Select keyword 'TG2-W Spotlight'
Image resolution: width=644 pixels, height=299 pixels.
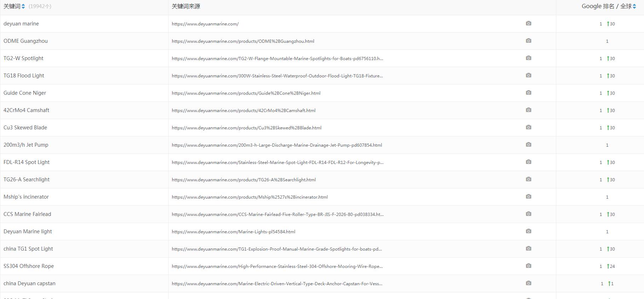tap(23, 58)
